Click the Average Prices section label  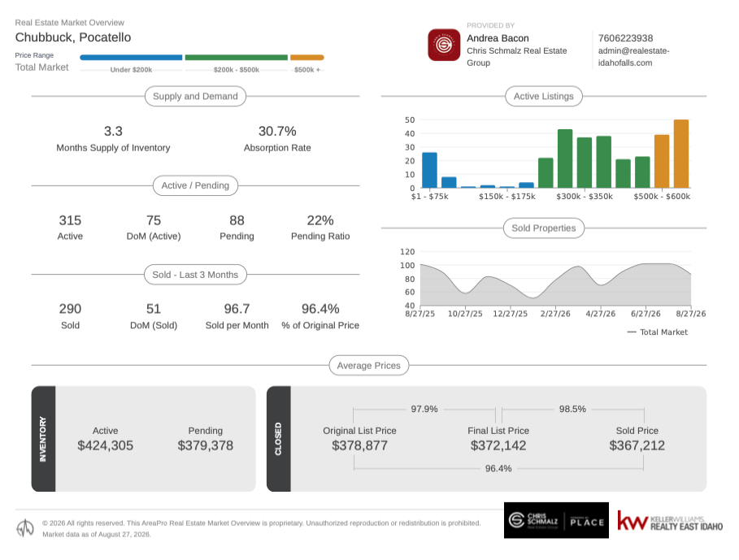click(368, 366)
